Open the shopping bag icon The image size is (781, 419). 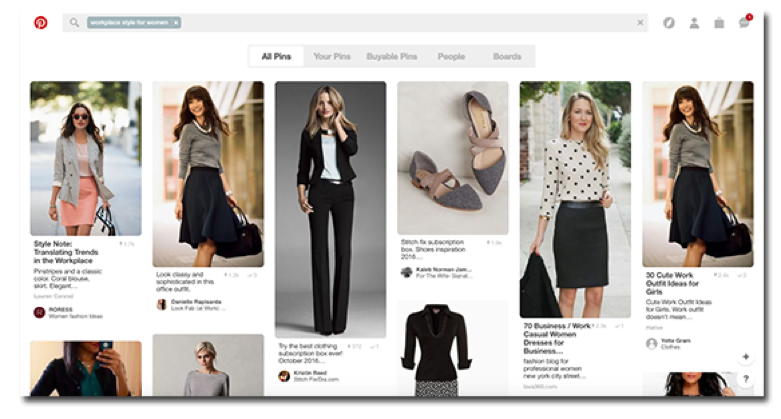pyautogui.click(x=719, y=22)
